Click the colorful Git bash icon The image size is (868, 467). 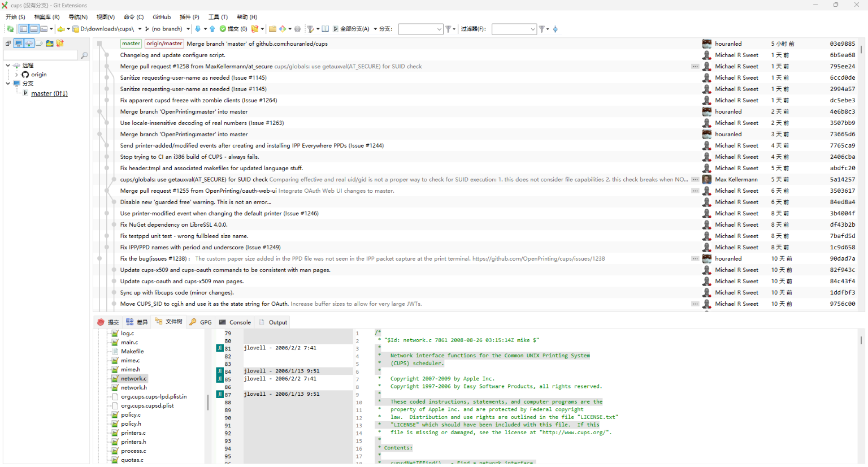coord(283,29)
